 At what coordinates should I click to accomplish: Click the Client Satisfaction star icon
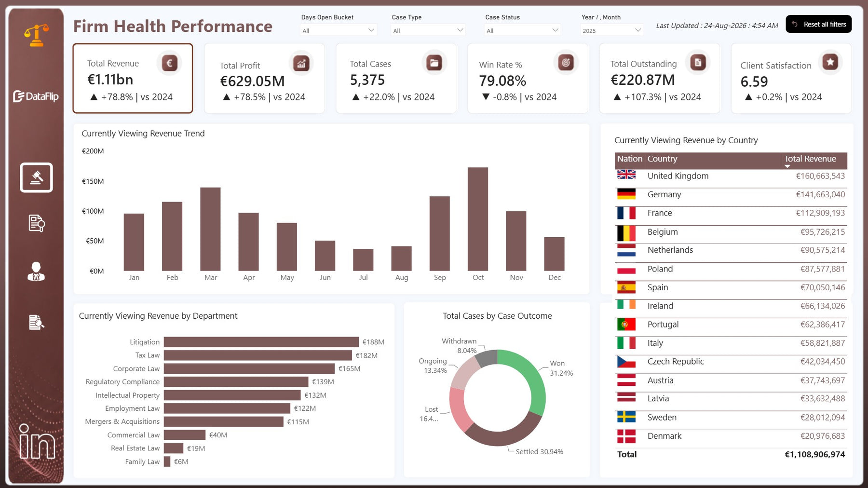(830, 62)
